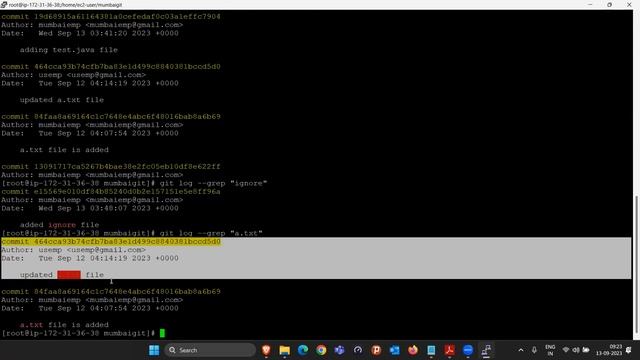Open Adobe Acrobat from taskbar

[450, 350]
